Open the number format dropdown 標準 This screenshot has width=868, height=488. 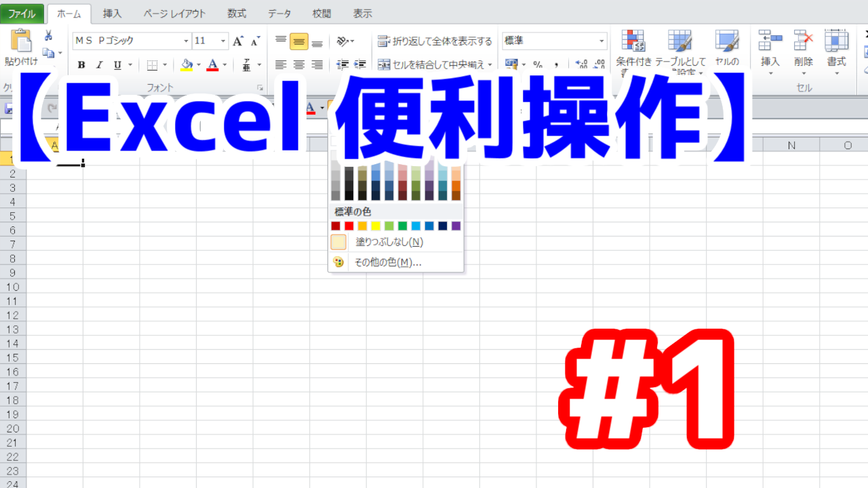coord(601,41)
